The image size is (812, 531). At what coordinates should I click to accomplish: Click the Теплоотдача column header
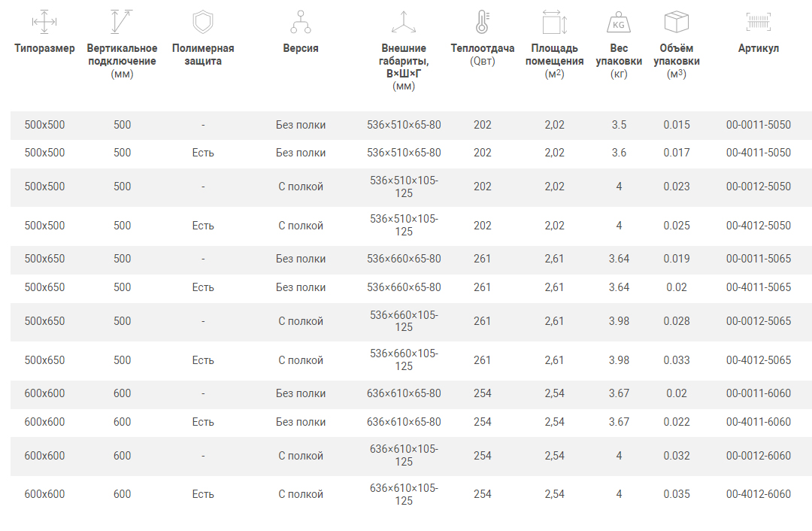pyautogui.click(x=483, y=48)
